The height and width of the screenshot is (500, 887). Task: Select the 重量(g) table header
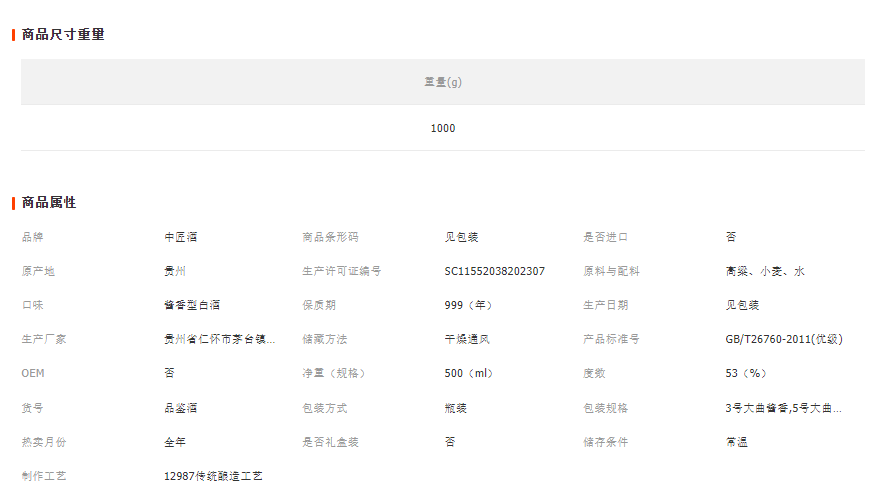[442, 82]
